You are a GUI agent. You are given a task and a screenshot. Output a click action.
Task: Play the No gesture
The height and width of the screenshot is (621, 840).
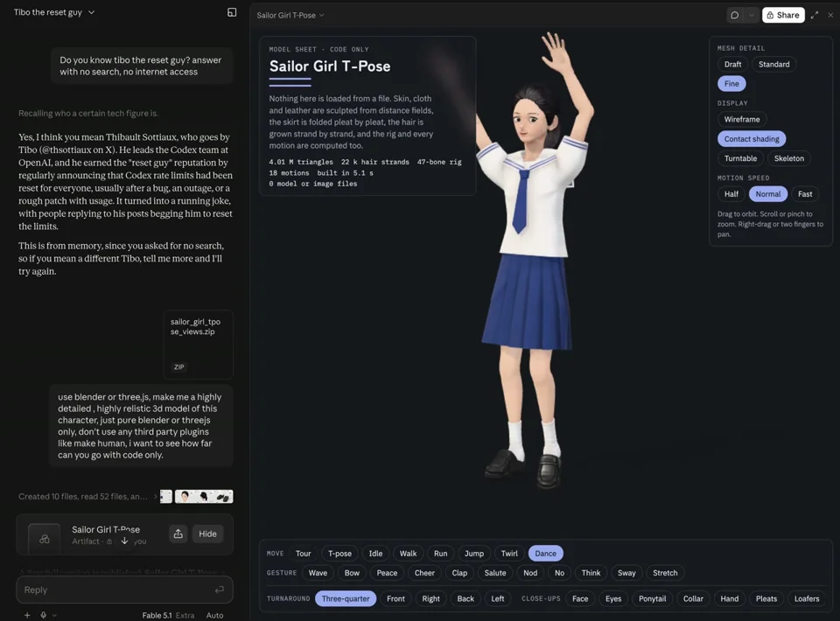559,573
